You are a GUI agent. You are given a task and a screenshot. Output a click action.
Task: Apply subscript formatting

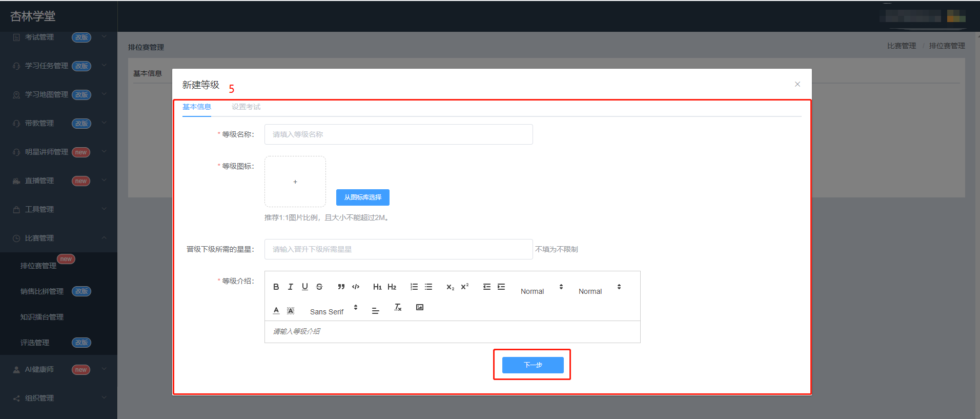coord(450,287)
